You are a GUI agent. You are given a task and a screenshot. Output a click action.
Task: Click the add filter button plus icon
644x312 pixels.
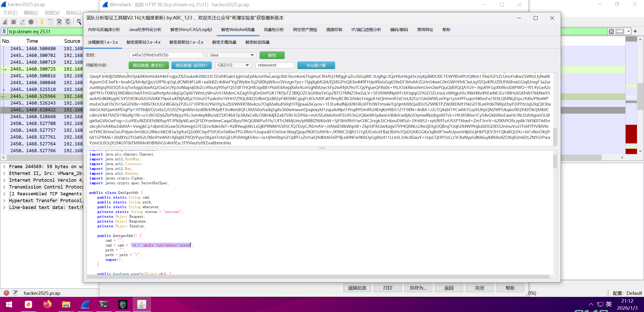pos(635,31)
